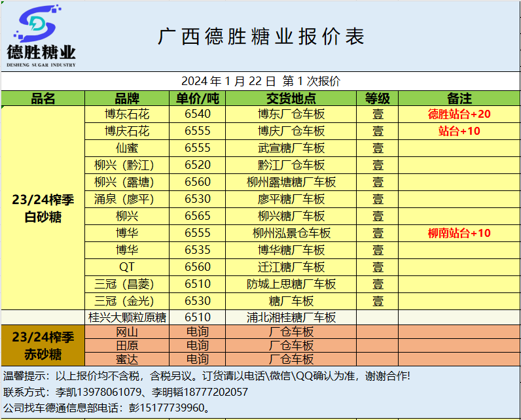Select the QT brand cell
The height and width of the screenshot is (420, 521).
(127, 267)
